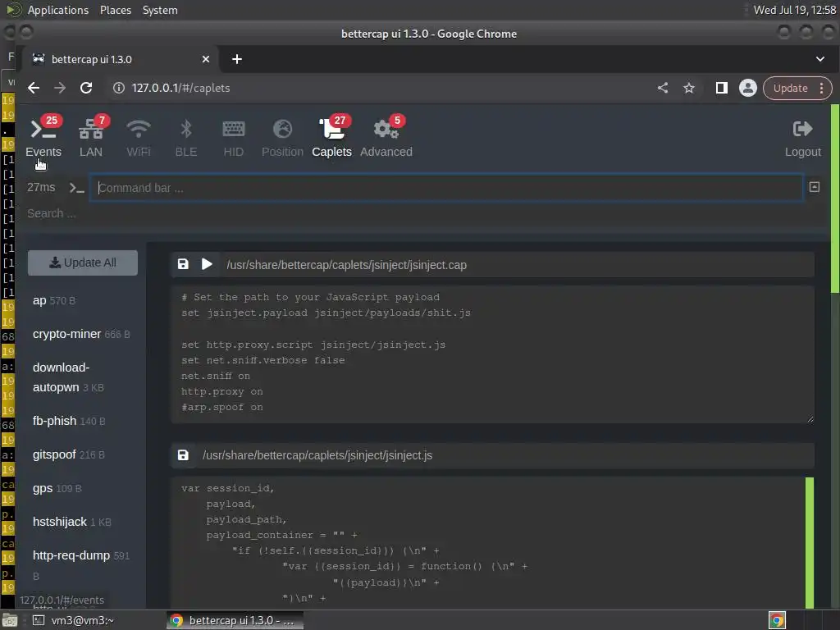Screen dimensions: 840x630
Task: Open new tab with plus
Action: click(237, 59)
